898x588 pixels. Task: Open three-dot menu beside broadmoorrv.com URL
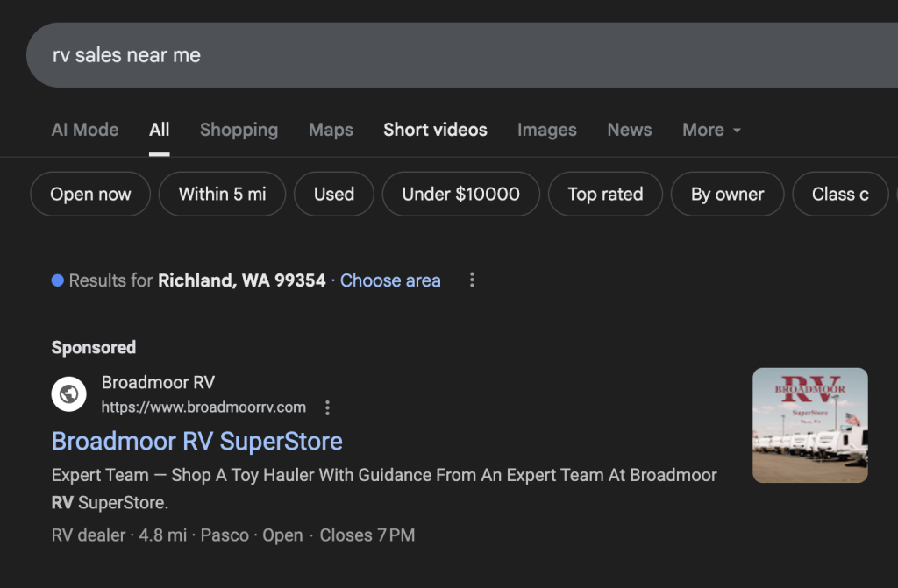(327, 407)
